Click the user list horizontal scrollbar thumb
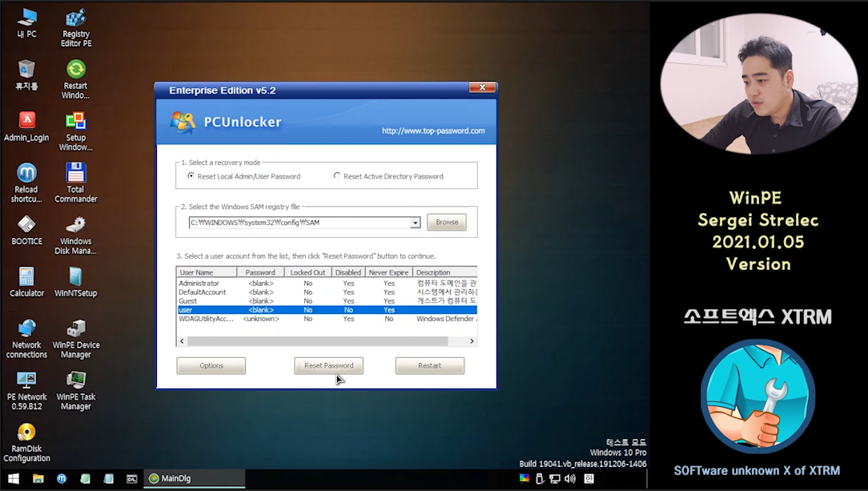Screen dimensions: 868x491 tap(318, 341)
